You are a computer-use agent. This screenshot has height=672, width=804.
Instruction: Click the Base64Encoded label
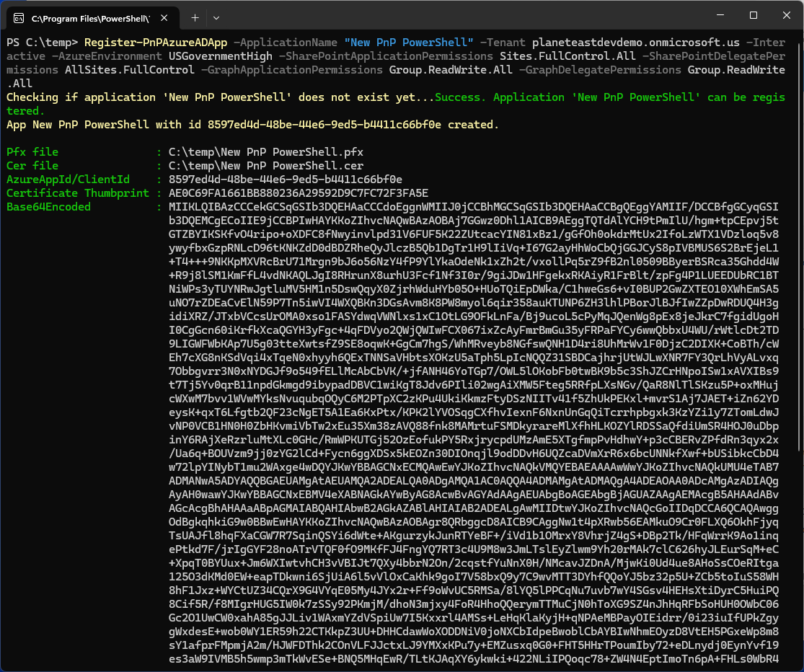[48, 207]
